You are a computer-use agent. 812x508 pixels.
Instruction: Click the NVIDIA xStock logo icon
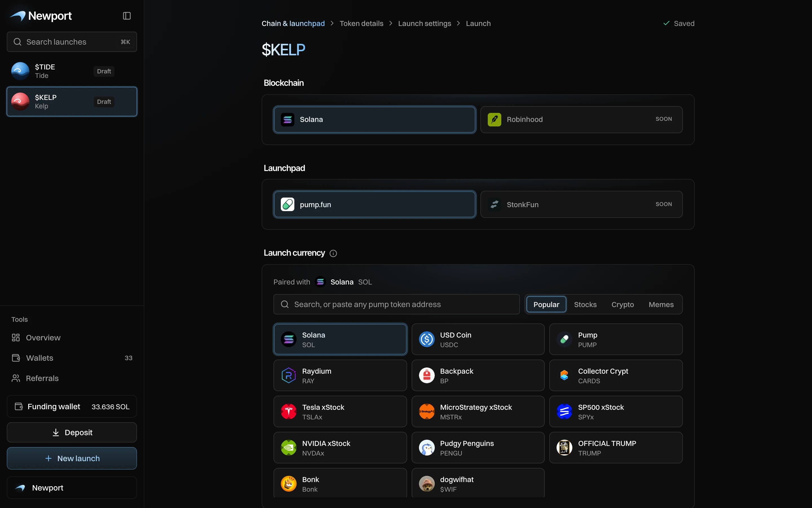[x=288, y=448]
